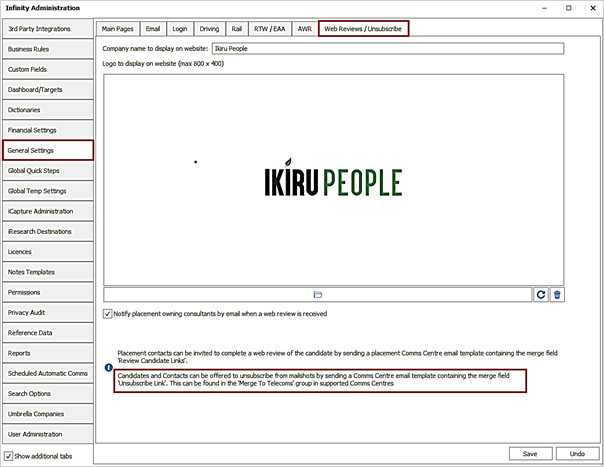
Task: Open Notes Templates section
Action: [x=47, y=272]
